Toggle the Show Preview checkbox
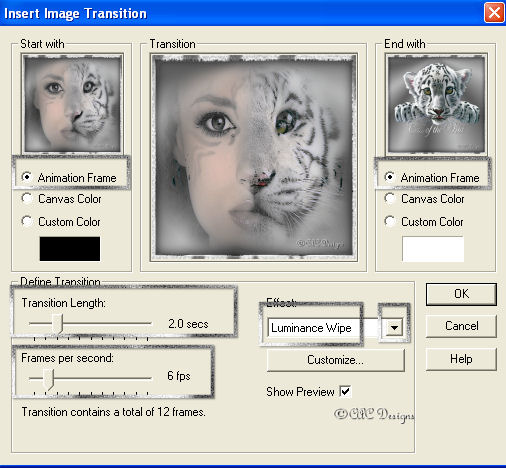 pyautogui.click(x=345, y=391)
